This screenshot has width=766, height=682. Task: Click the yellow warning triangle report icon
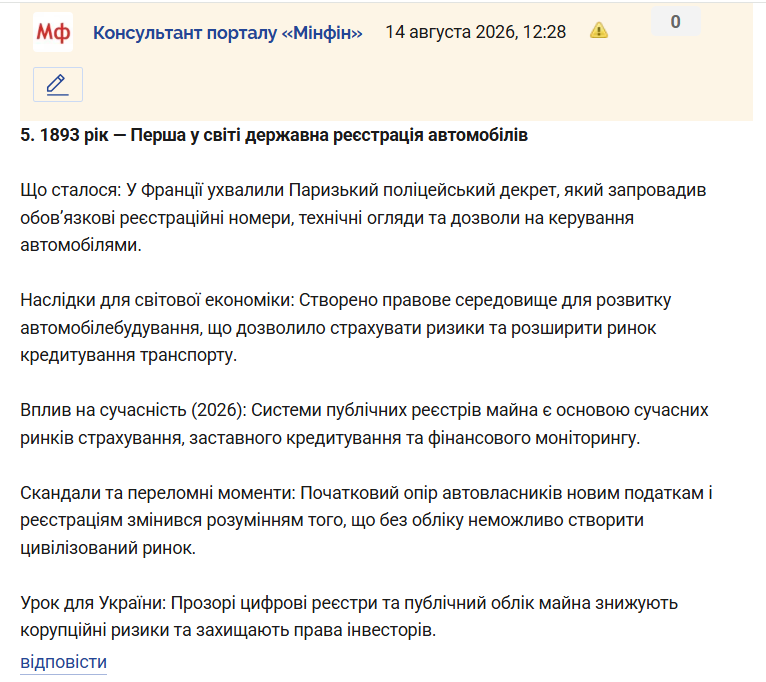pyautogui.click(x=599, y=31)
